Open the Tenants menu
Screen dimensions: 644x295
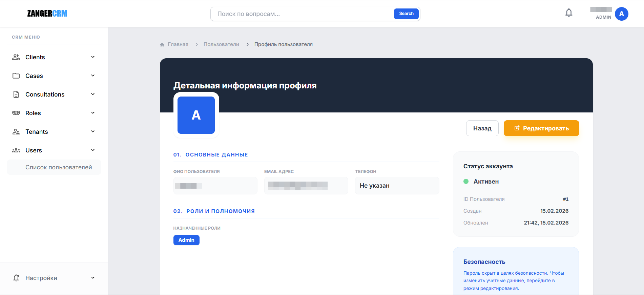pos(54,131)
